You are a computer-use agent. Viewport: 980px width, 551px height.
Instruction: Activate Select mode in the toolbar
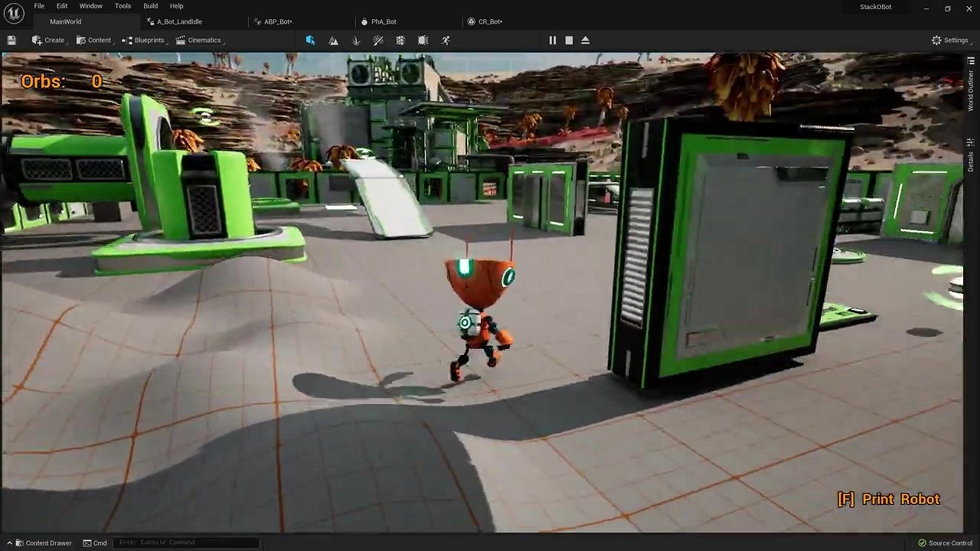tap(310, 40)
